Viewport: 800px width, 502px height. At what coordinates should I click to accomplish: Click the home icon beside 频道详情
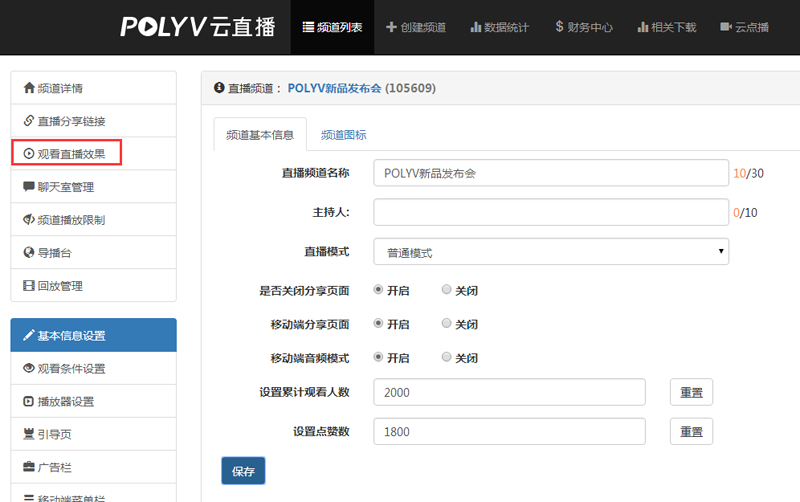pos(29,88)
